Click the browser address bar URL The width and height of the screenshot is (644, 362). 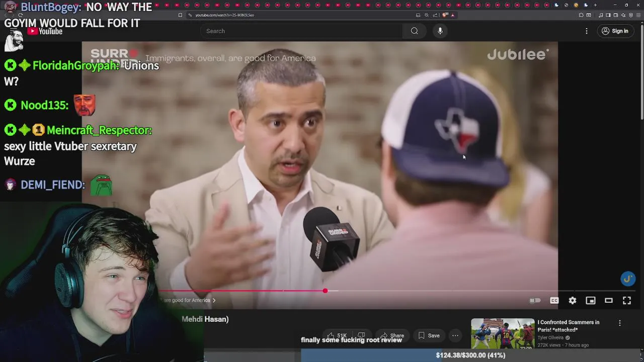pos(224,15)
